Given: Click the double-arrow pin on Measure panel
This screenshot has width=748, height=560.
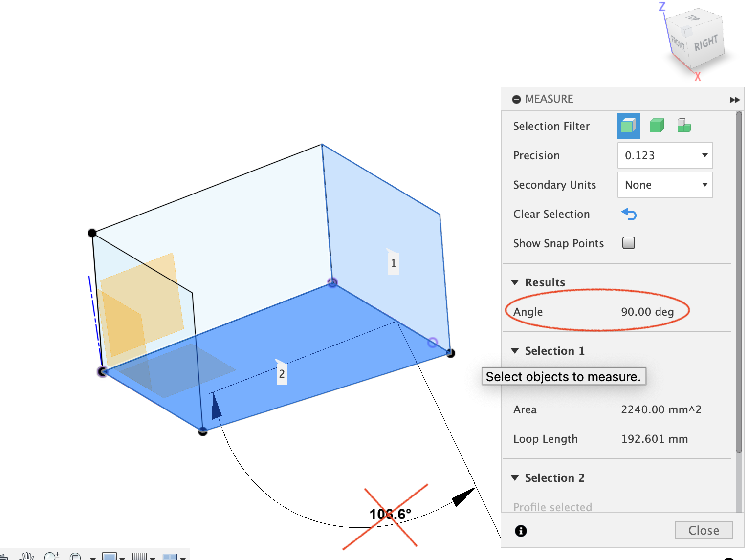Looking at the screenshot, I should point(735,99).
